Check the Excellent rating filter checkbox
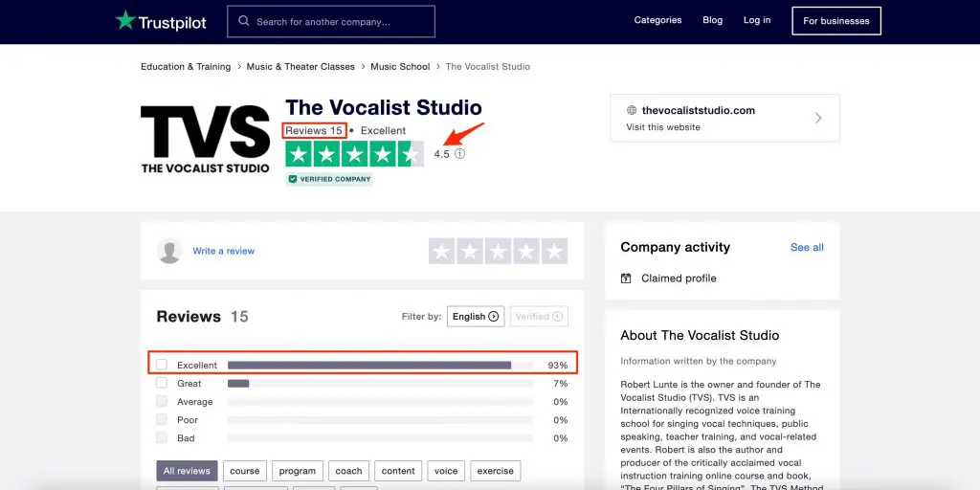The image size is (980, 490). [x=162, y=365]
